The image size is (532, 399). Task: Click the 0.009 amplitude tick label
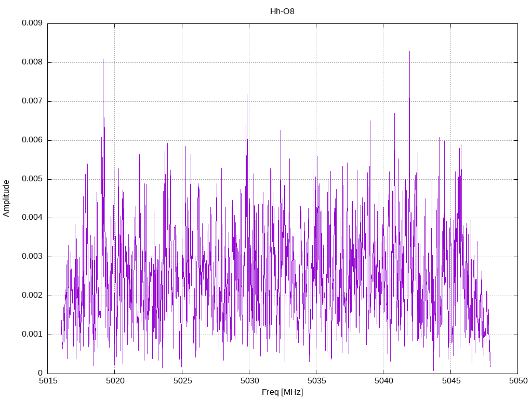click(x=32, y=23)
